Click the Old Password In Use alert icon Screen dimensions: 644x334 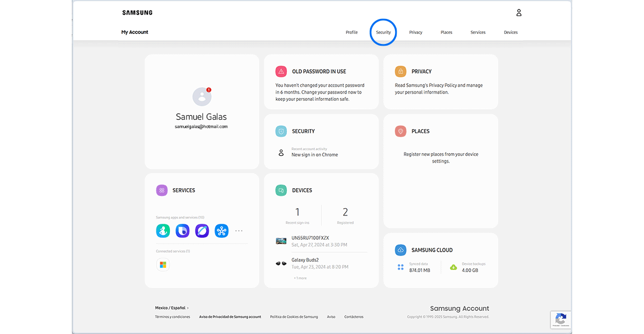click(x=281, y=71)
